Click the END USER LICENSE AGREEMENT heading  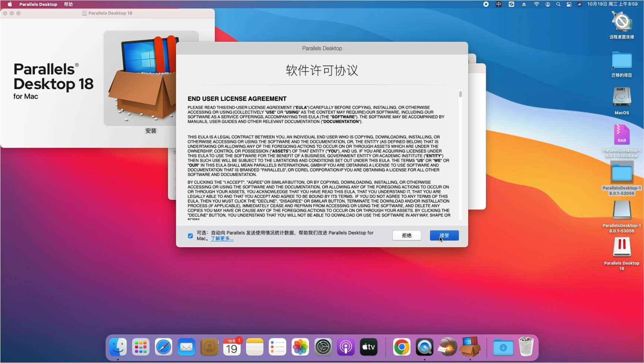(x=237, y=99)
